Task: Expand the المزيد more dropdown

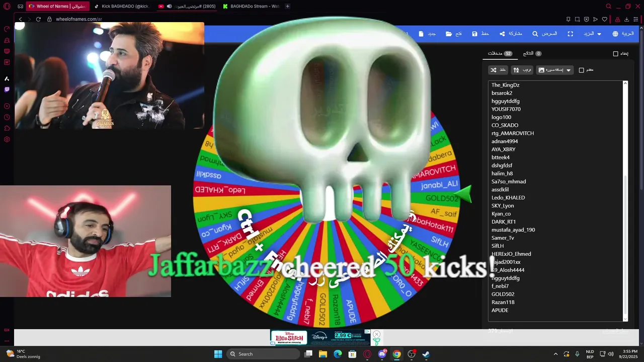Action: [x=592, y=34]
